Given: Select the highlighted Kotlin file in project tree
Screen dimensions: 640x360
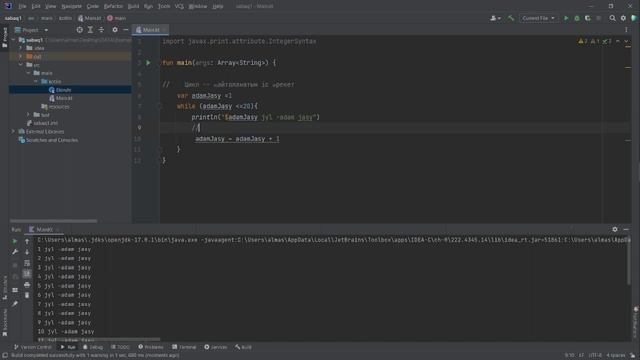Looking at the screenshot, I should coord(70,90).
